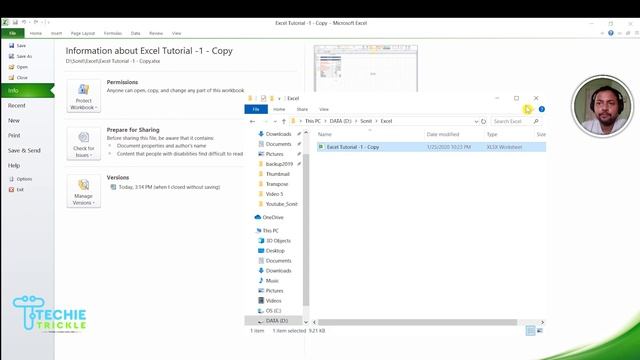
Task: Click the file list horizontal scrollbar
Action: point(417,322)
